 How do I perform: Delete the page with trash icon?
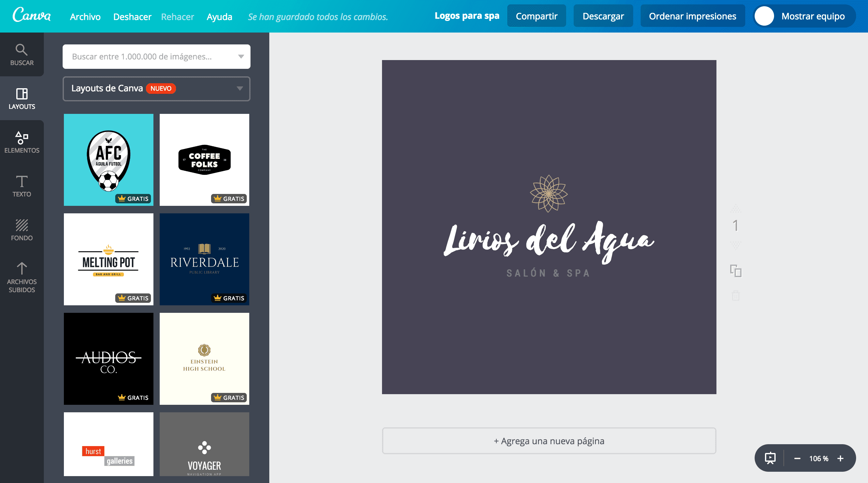click(x=736, y=296)
